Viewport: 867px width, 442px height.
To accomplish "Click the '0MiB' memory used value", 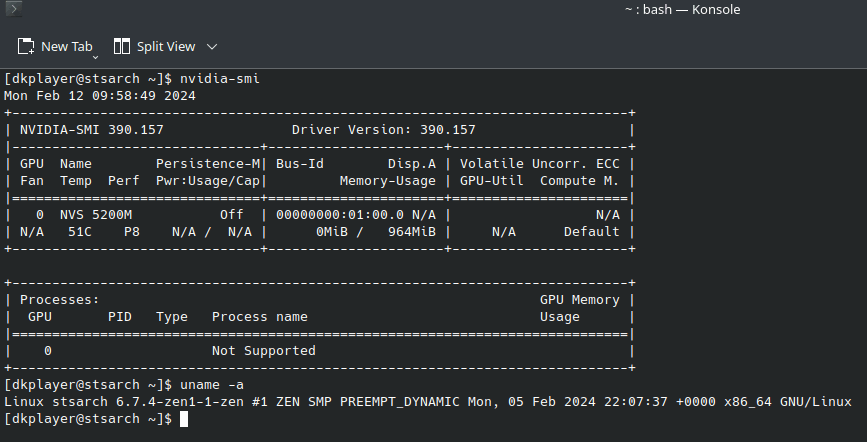I will tap(332, 232).
